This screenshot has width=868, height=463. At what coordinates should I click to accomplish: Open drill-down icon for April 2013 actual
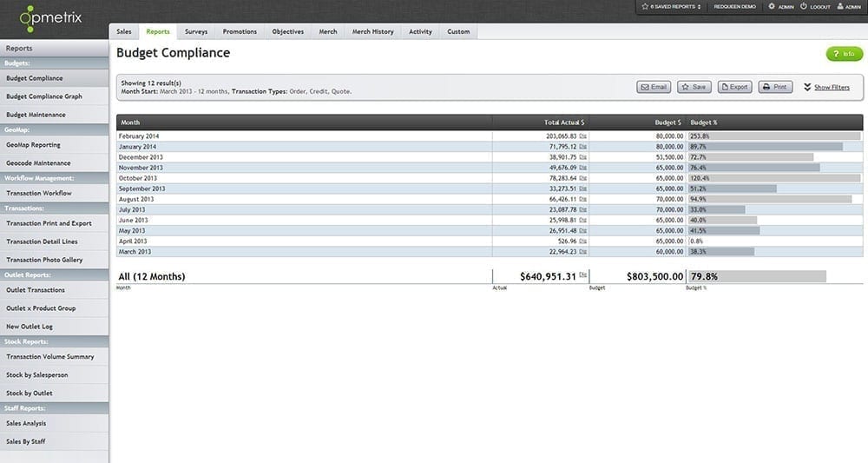coord(583,241)
